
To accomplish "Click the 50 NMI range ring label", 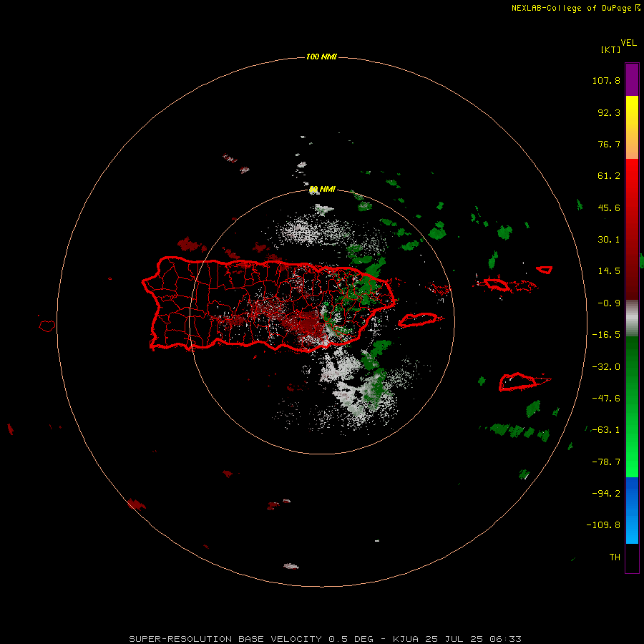I will click(x=323, y=190).
